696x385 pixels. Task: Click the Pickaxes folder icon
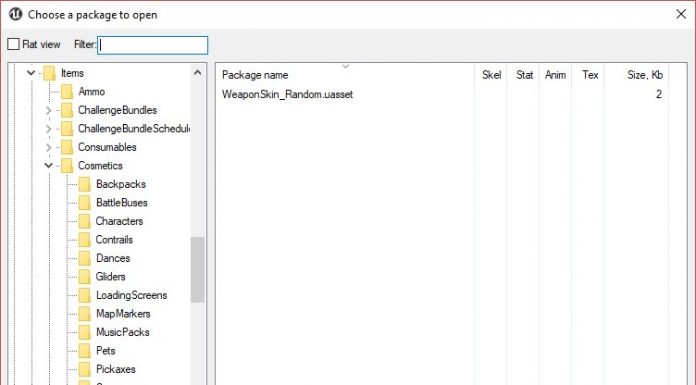(x=85, y=369)
